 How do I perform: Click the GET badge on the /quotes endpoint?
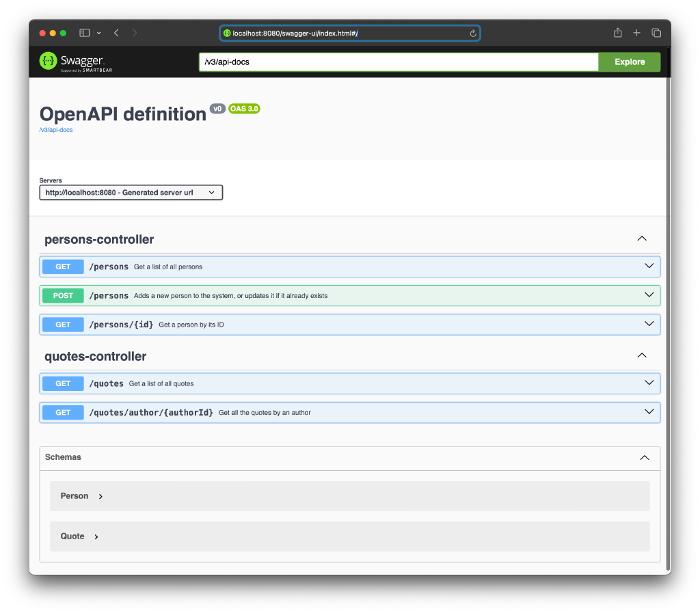pos(62,383)
